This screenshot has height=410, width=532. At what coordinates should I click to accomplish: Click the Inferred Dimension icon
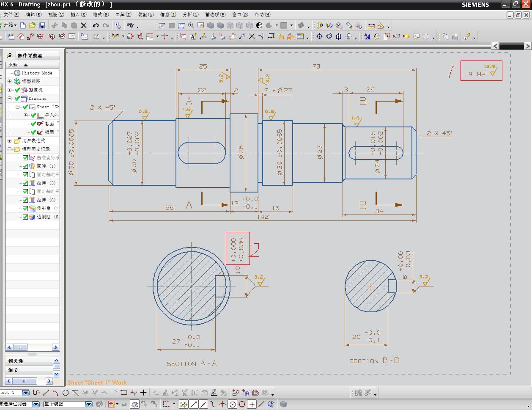[115, 37]
